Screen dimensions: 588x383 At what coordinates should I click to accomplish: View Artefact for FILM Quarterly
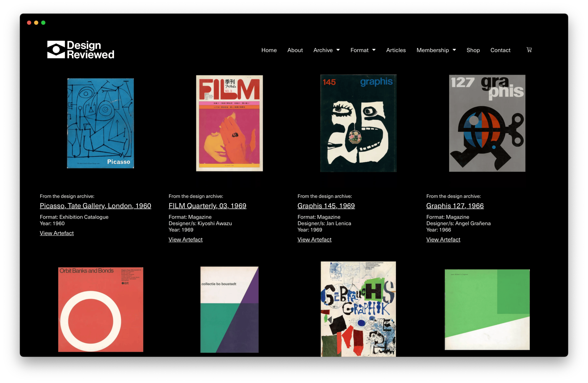186,240
